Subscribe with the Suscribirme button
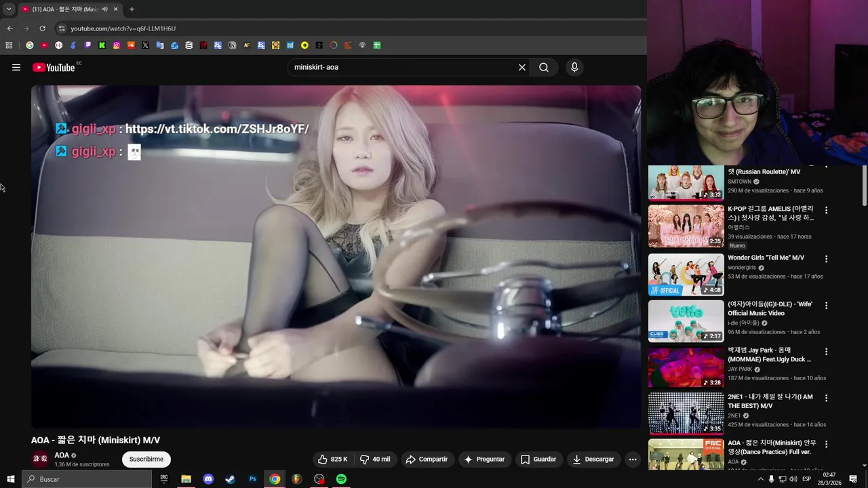This screenshot has width=868, height=488. pyautogui.click(x=146, y=460)
